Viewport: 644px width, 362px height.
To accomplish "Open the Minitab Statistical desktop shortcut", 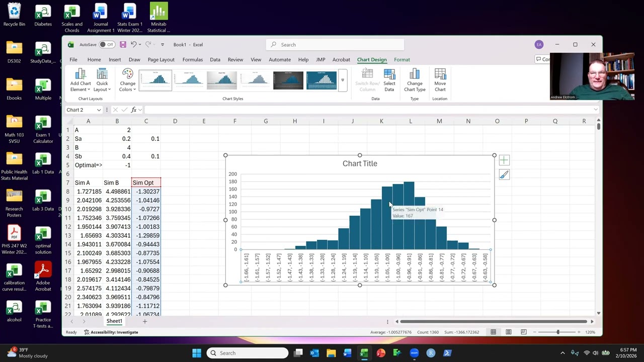I will click(158, 18).
